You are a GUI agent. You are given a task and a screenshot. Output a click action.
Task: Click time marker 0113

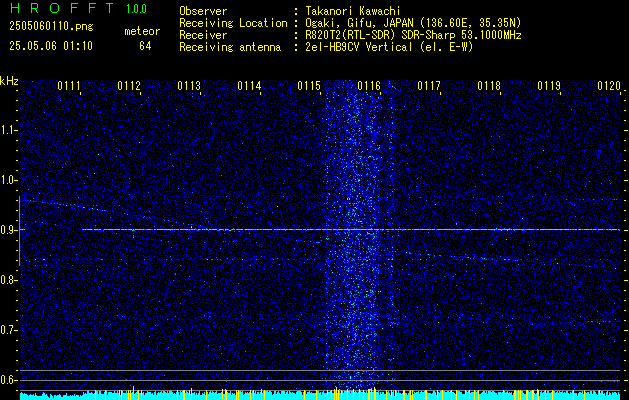coord(189,86)
